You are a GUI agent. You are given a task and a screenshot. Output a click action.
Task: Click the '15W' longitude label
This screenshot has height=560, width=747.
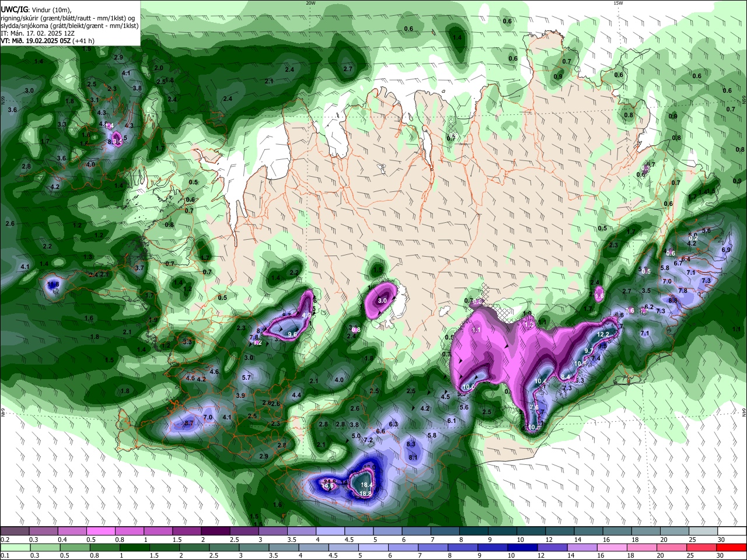pos(617,3)
